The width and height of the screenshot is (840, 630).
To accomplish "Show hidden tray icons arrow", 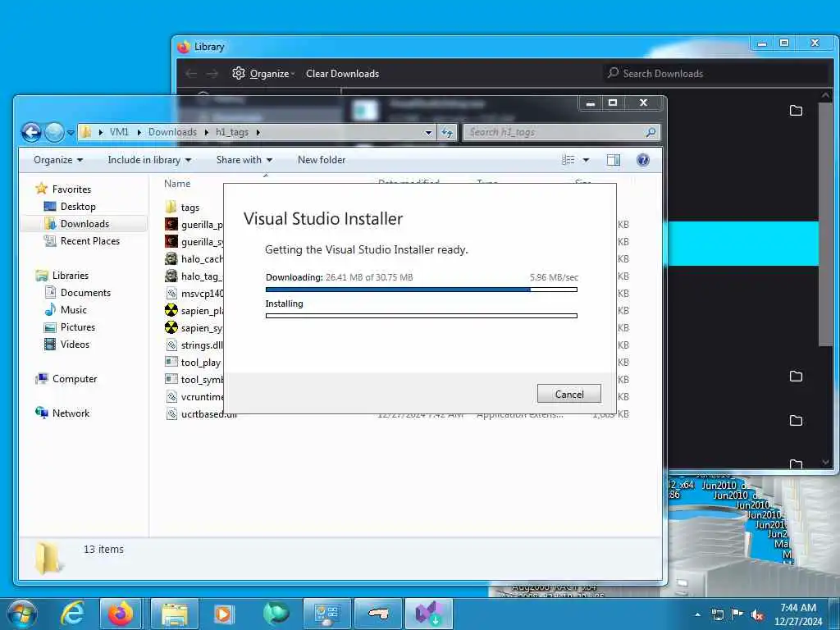I will (697, 614).
